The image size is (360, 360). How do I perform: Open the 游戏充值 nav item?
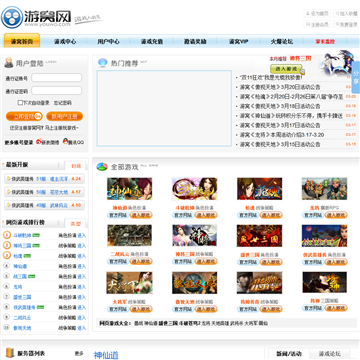point(152,42)
